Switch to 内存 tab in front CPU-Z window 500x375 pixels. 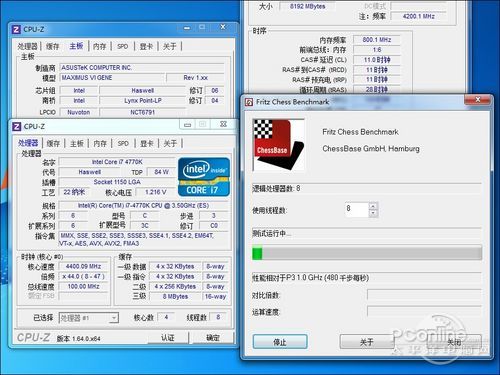click(100, 144)
